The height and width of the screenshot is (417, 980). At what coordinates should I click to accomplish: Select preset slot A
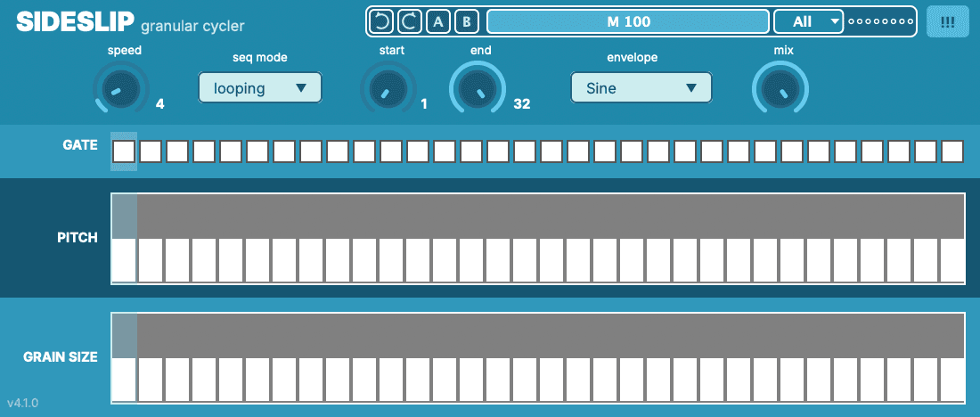pyautogui.click(x=438, y=22)
